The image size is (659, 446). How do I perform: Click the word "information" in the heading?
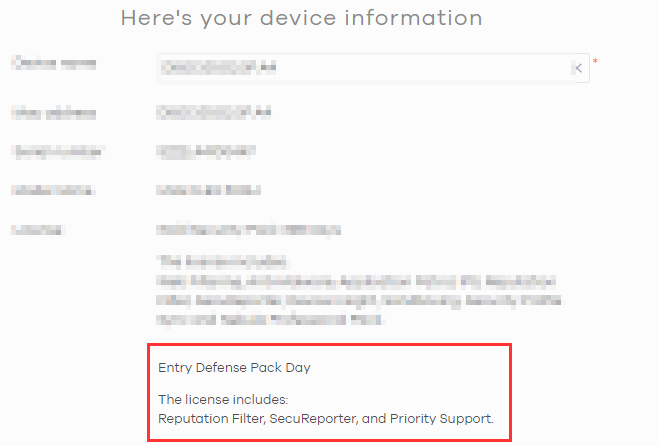413,18
